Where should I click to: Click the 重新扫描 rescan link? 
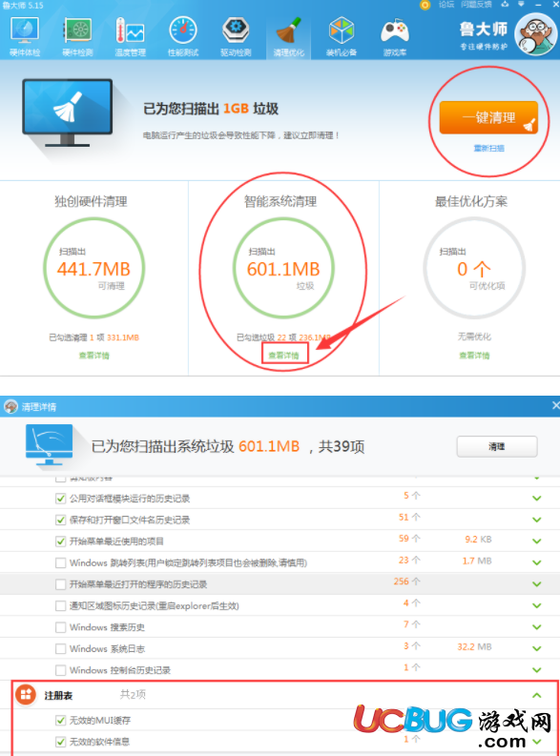click(488, 149)
